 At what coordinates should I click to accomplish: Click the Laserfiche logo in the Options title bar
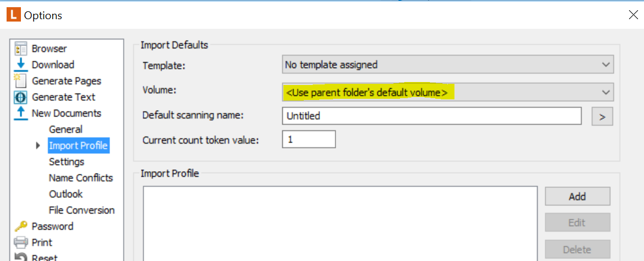(x=14, y=15)
